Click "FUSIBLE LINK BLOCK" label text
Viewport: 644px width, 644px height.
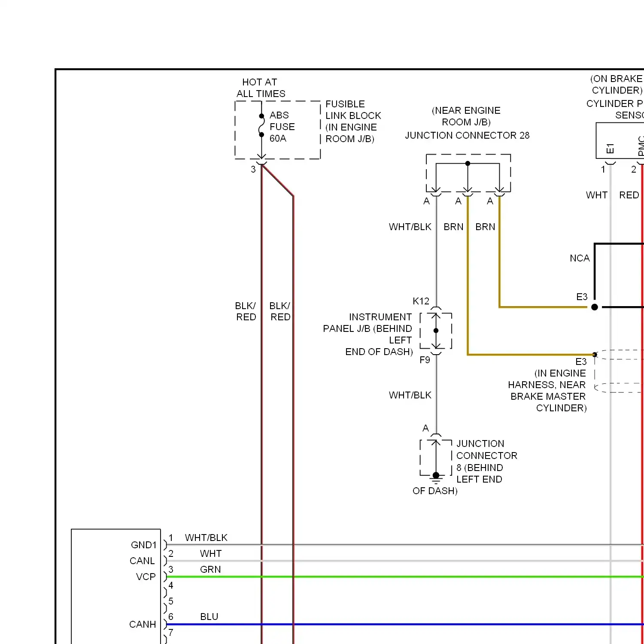(x=353, y=110)
